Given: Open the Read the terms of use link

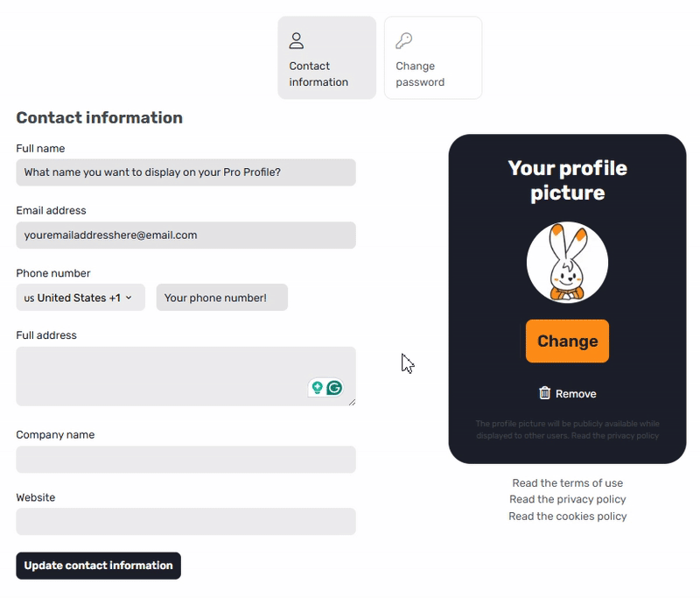Looking at the screenshot, I should point(568,483).
